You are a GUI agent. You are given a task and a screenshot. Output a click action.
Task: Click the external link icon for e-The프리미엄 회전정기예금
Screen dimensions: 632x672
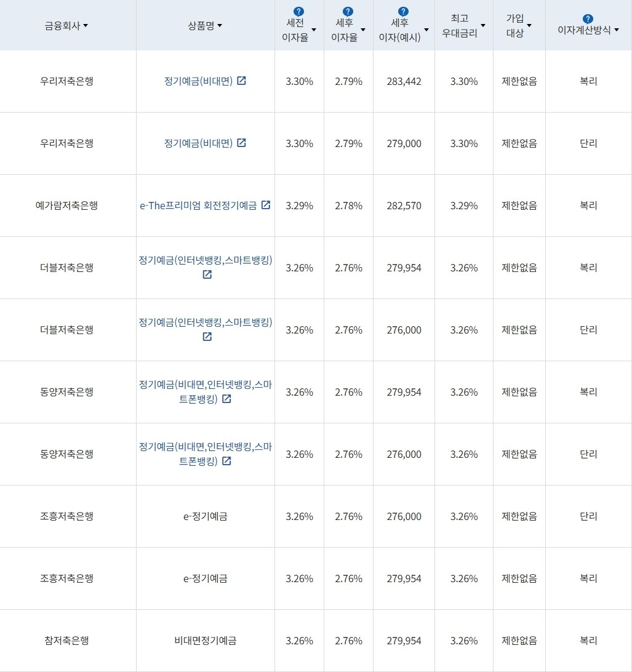pos(265,205)
